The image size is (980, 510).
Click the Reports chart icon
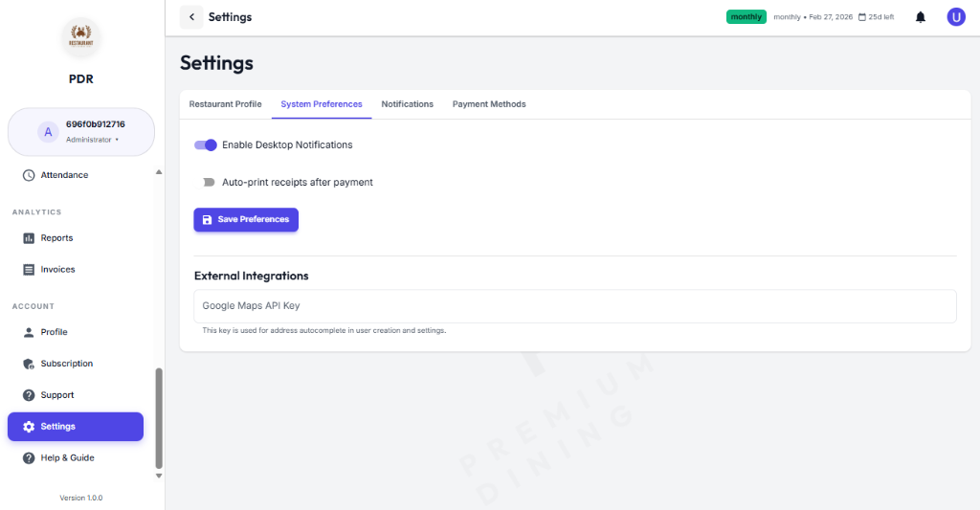click(x=29, y=238)
